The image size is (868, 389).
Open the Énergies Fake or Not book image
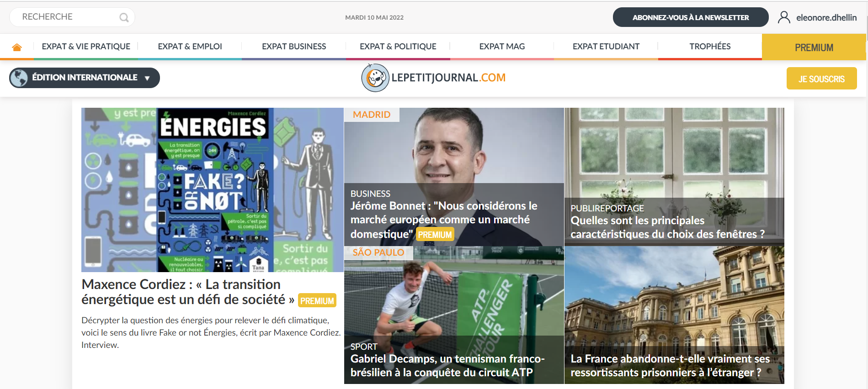pyautogui.click(x=213, y=190)
